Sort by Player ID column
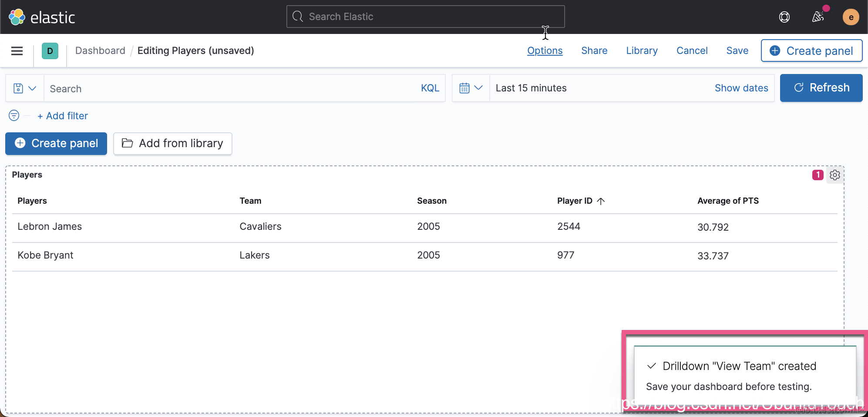 [581, 201]
